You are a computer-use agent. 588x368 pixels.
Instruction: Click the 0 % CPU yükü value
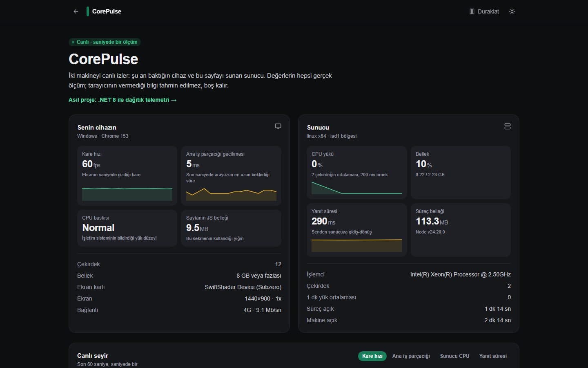coord(317,164)
